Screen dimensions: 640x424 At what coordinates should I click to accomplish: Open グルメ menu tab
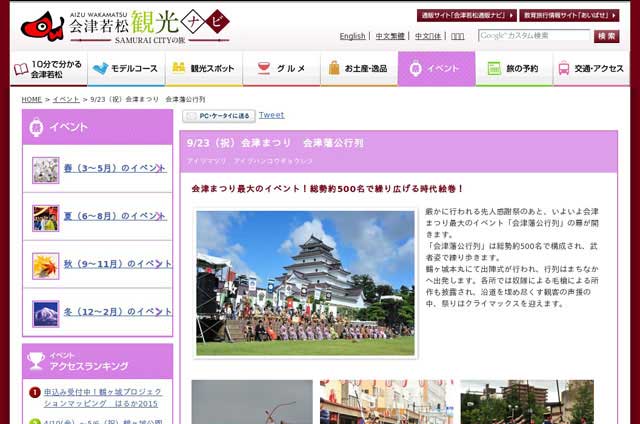pyautogui.click(x=282, y=69)
